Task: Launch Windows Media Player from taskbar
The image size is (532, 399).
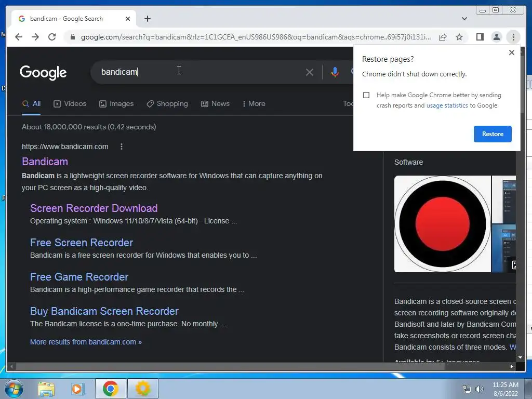Action: pos(77,389)
